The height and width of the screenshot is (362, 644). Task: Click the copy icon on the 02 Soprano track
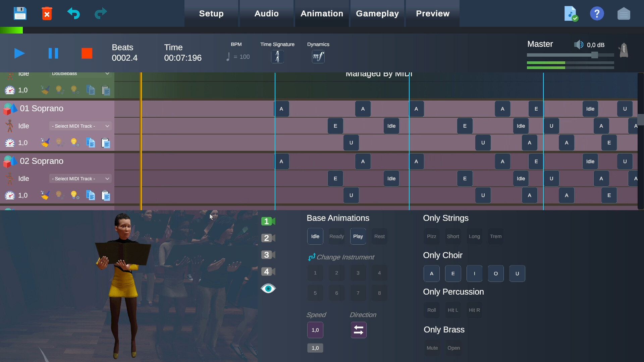(x=90, y=195)
